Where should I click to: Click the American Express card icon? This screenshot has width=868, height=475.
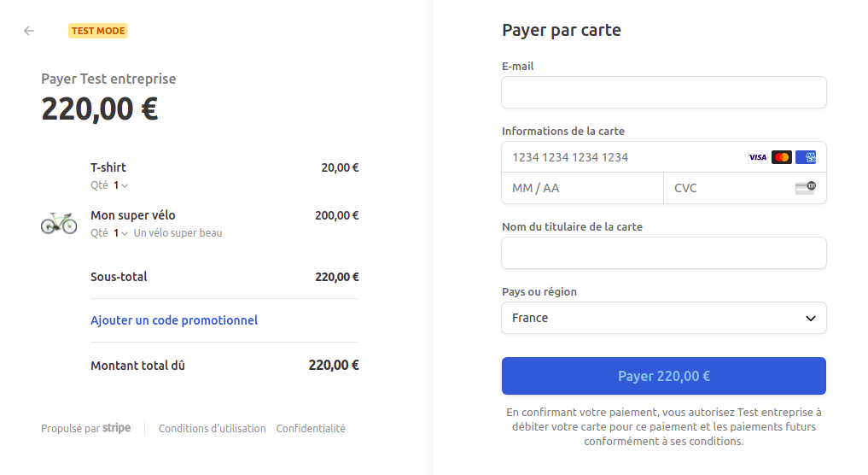[x=806, y=157]
